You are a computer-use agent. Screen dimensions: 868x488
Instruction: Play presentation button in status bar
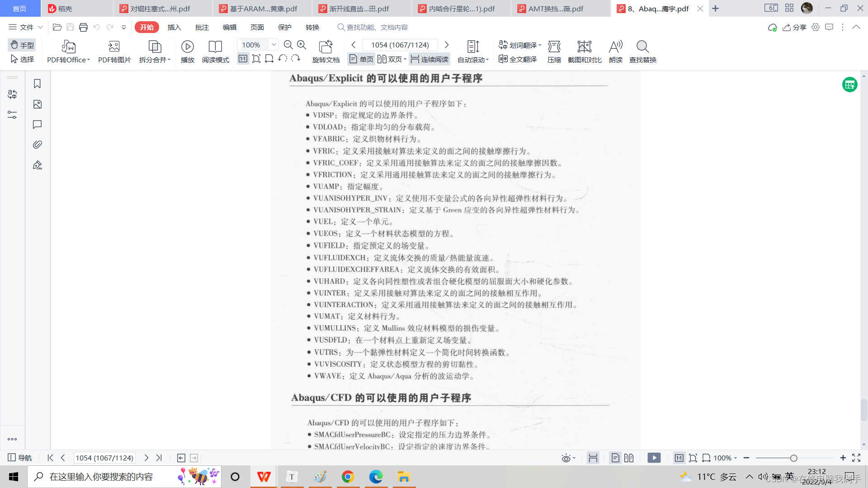click(x=654, y=458)
